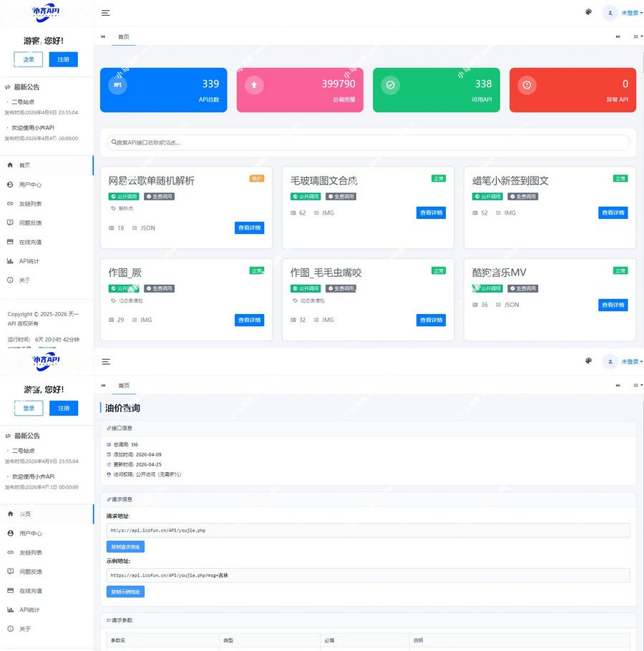Click the speech-bubble icon beside 问题反馈
This screenshot has width=644, height=651.
10,222
